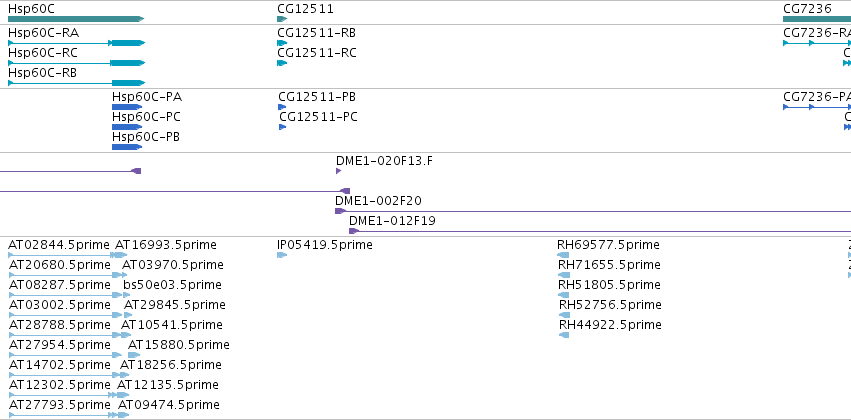The width and height of the screenshot is (851, 420).
Task: Select the AT29845.5prime EST
Action: coord(128,315)
